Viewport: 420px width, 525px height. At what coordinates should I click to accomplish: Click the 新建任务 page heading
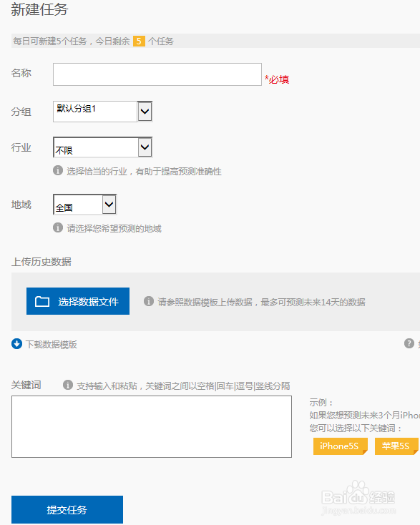tap(39, 9)
